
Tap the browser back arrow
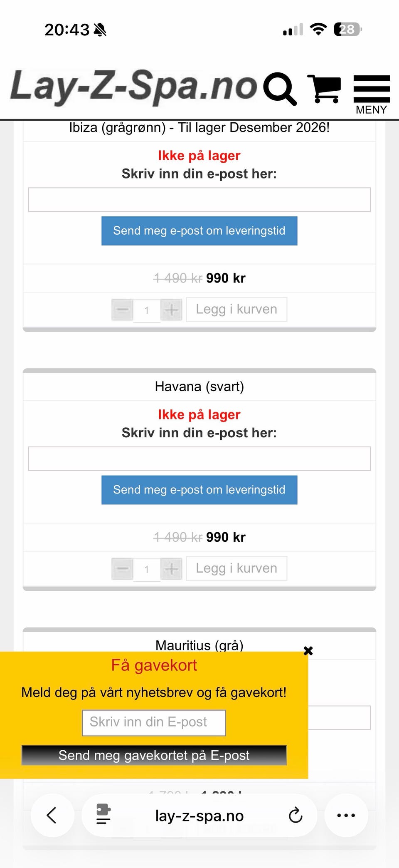tap(52, 815)
